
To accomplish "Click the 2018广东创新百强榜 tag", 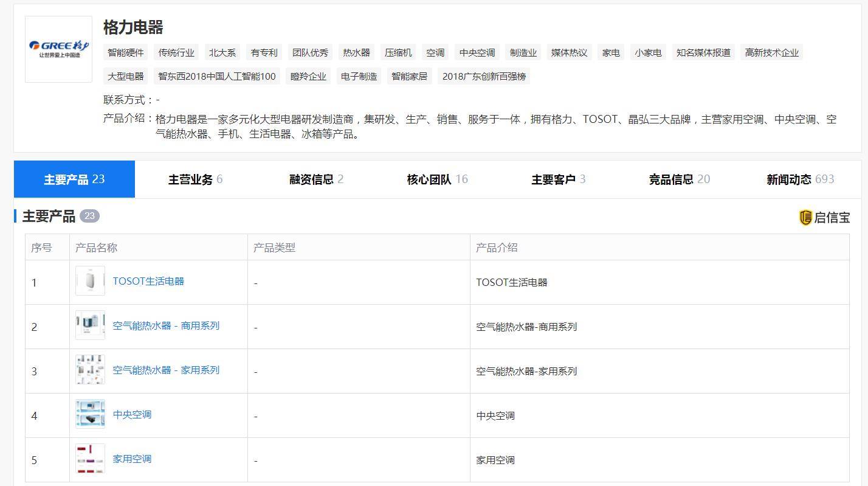I will (x=484, y=77).
